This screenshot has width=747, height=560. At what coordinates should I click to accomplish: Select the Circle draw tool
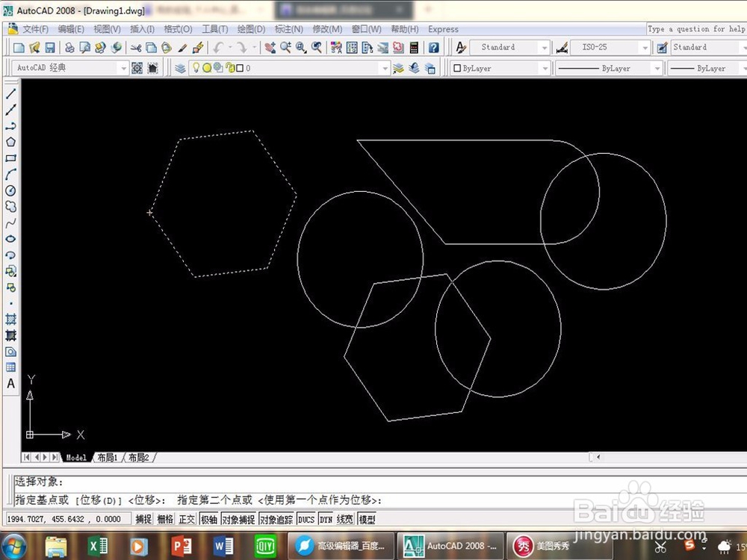coord(10,190)
